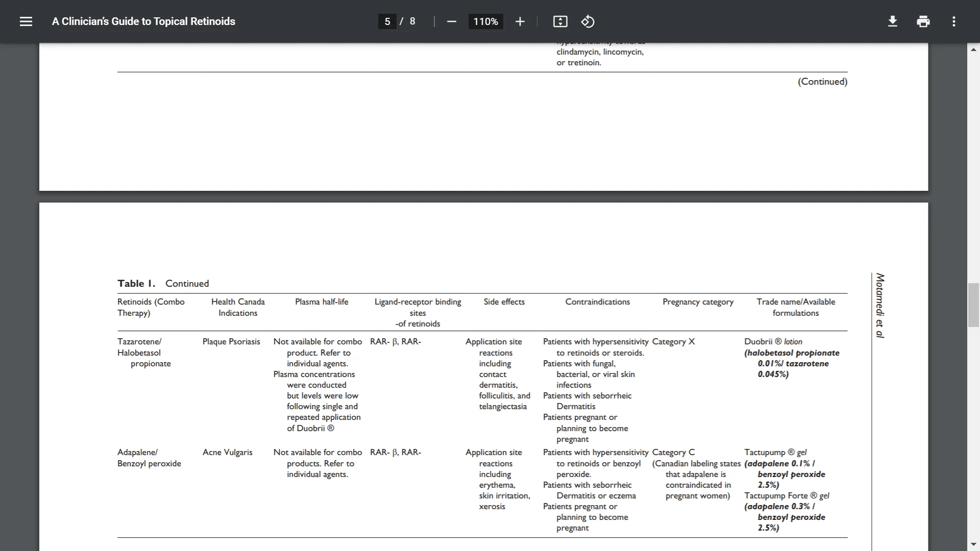
Task: Click the scrollbar down arrow
Action: 974,544
